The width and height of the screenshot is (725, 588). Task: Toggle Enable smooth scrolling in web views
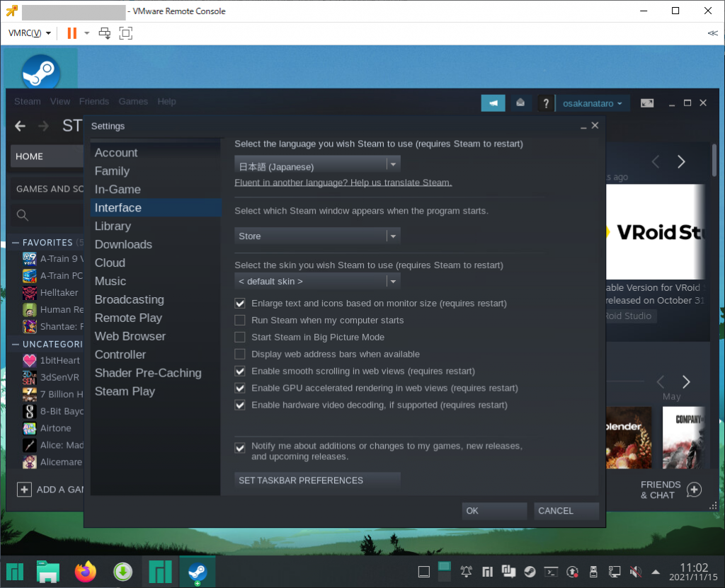coord(240,371)
